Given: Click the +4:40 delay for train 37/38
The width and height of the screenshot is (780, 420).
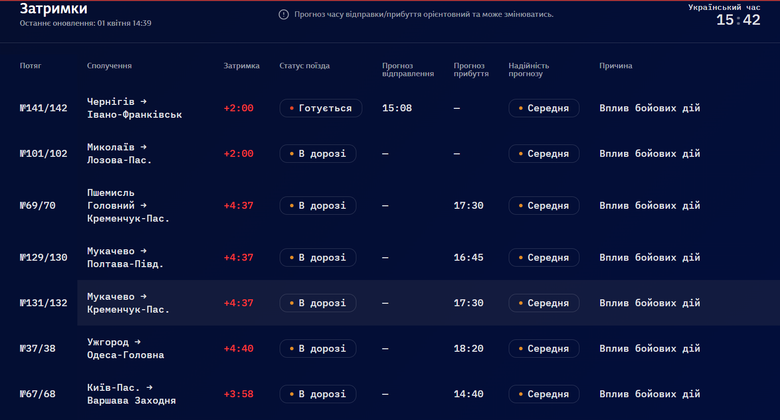Looking at the screenshot, I should pos(239,348).
